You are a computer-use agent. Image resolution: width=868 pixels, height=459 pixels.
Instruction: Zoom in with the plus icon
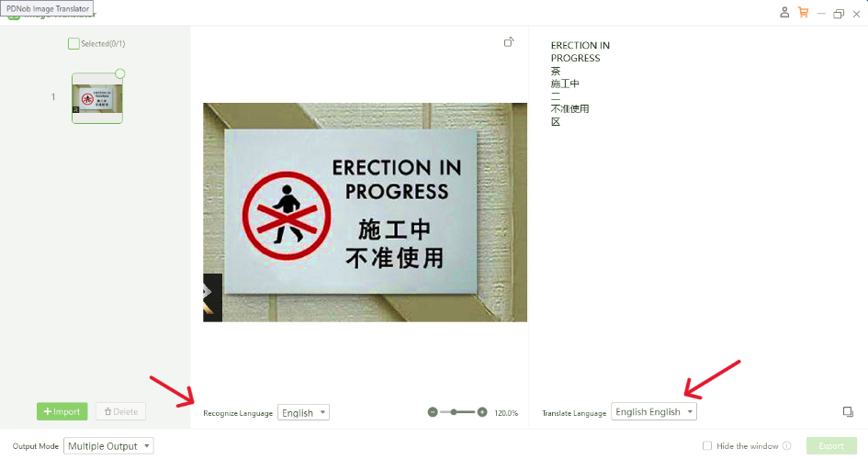(x=482, y=412)
